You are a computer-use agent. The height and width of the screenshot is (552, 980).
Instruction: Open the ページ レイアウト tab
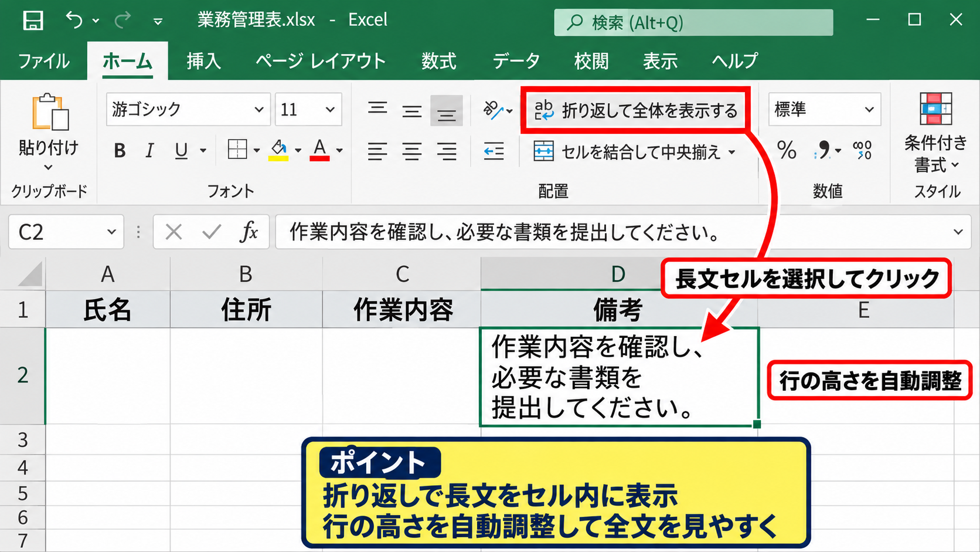pos(321,61)
